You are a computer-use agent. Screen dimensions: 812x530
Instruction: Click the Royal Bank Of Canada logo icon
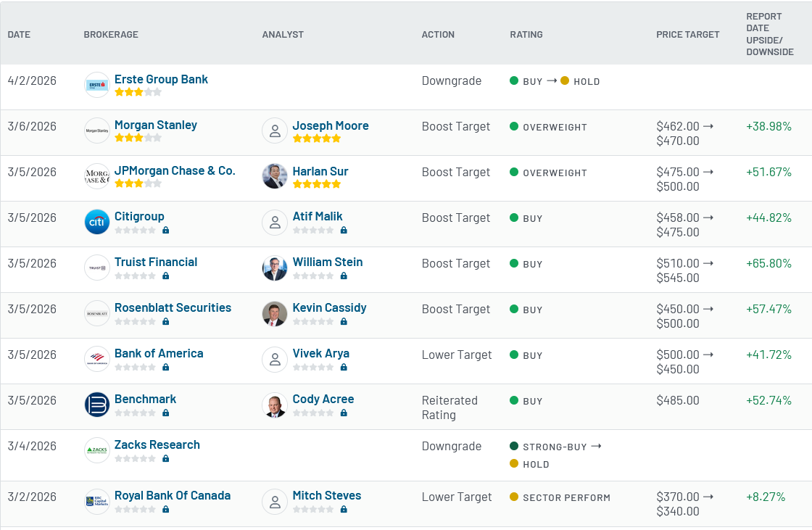(97, 501)
